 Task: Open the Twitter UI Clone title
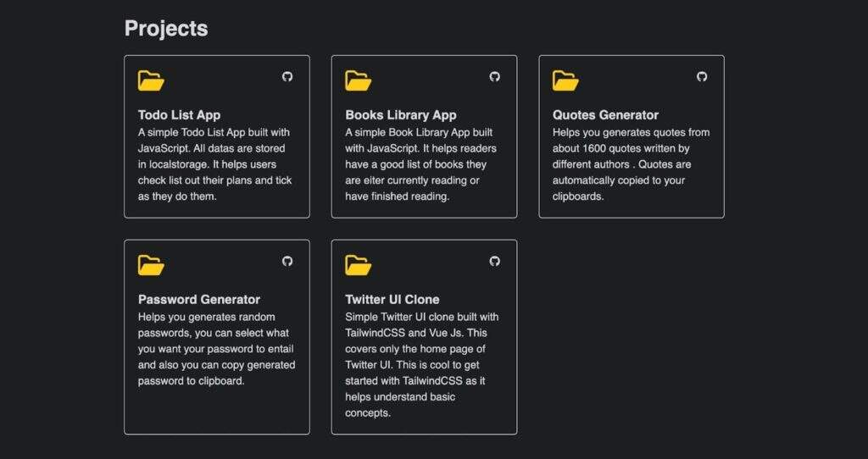tap(392, 300)
